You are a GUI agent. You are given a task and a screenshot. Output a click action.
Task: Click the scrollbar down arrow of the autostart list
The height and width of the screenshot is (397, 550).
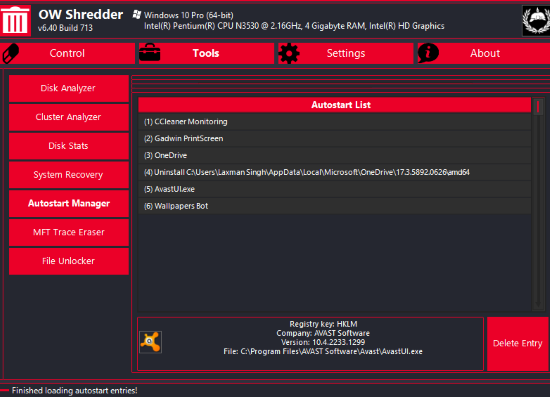click(x=538, y=304)
